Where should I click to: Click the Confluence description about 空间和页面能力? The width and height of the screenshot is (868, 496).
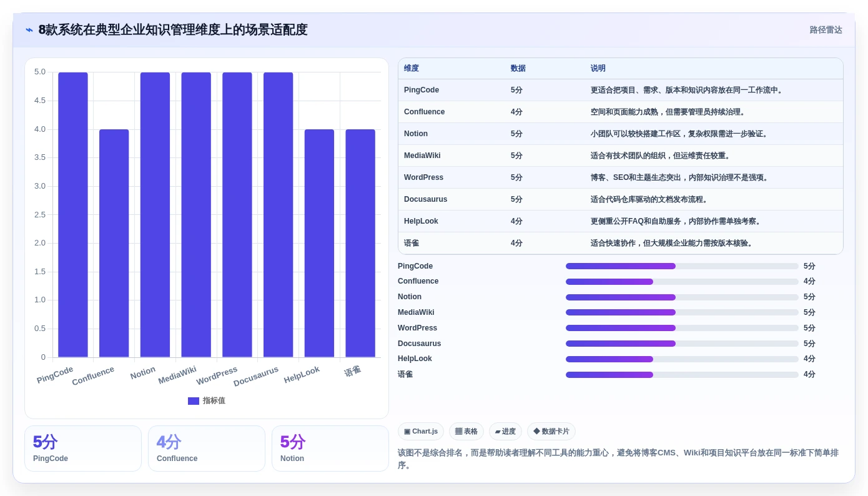668,112
